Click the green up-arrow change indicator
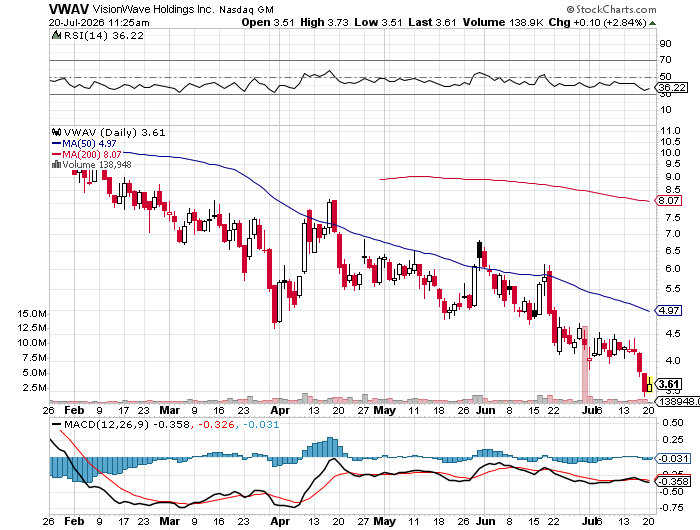Viewport: 700px width, 530px height. (652, 23)
